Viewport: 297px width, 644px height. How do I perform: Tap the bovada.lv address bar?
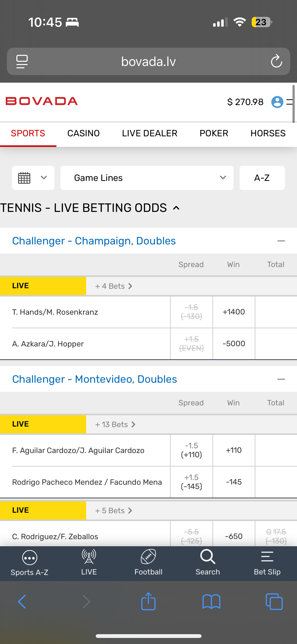tap(148, 61)
